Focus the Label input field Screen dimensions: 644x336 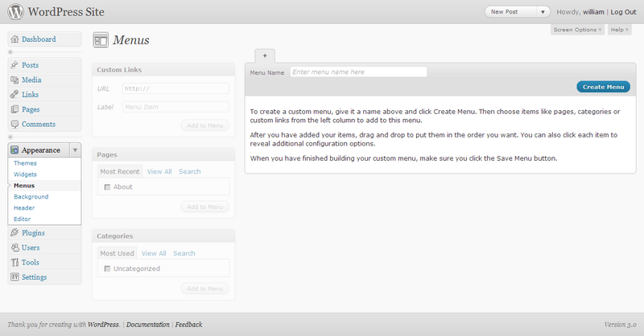tap(175, 107)
